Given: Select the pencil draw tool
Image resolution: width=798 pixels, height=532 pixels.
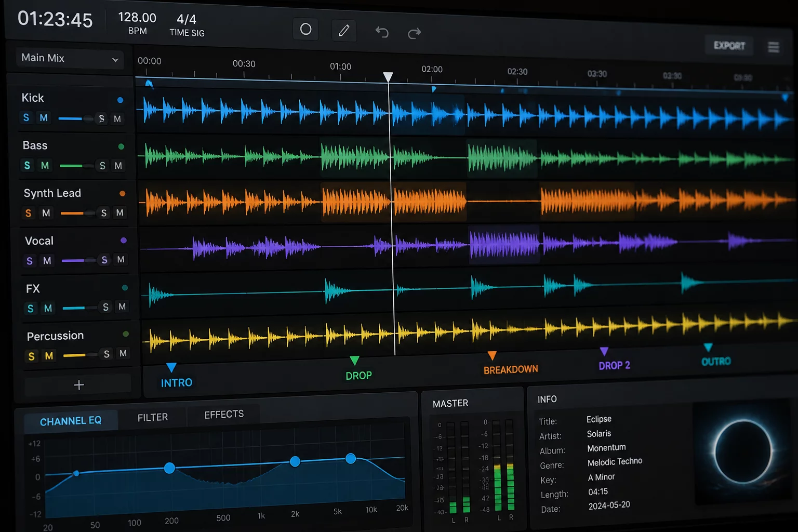Looking at the screenshot, I should click(344, 31).
